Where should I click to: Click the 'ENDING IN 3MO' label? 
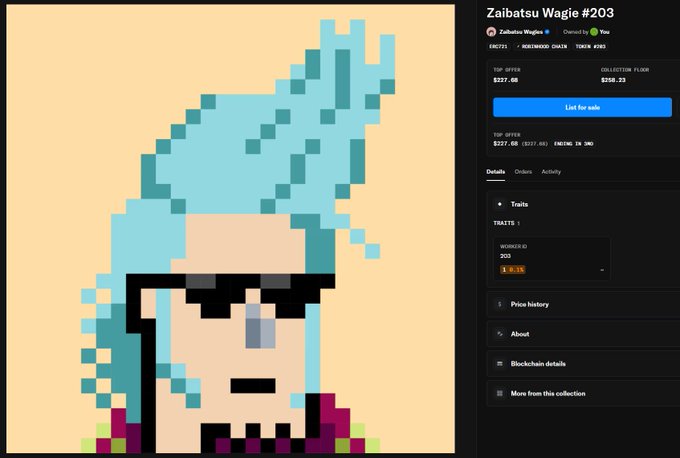click(573, 144)
